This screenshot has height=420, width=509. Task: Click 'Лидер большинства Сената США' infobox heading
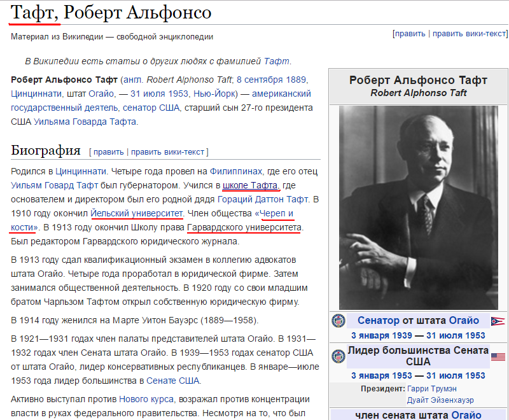click(x=418, y=356)
